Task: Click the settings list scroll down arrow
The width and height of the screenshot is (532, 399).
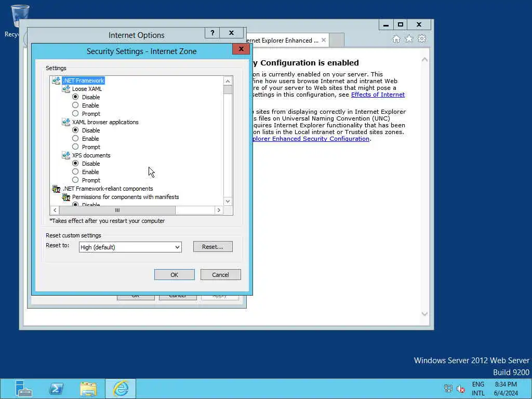Action: point(228,201)
